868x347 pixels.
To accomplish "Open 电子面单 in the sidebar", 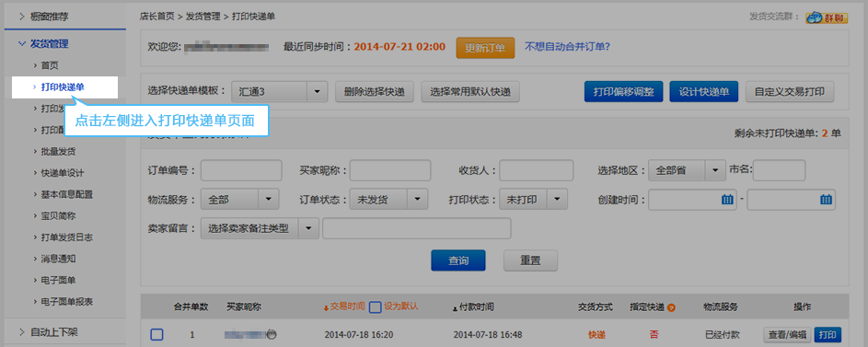I will click(x=58, y=280).
